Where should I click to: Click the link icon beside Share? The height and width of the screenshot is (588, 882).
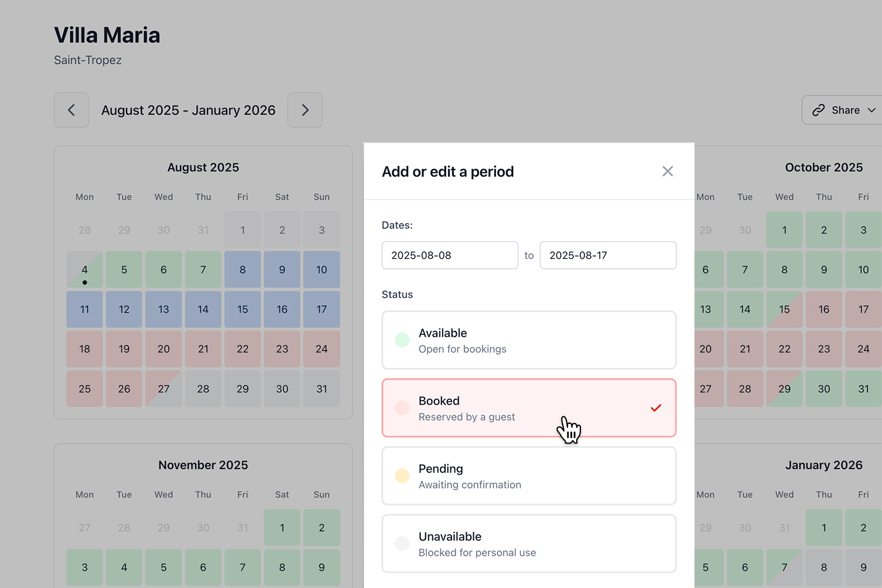tap(818, 110)
